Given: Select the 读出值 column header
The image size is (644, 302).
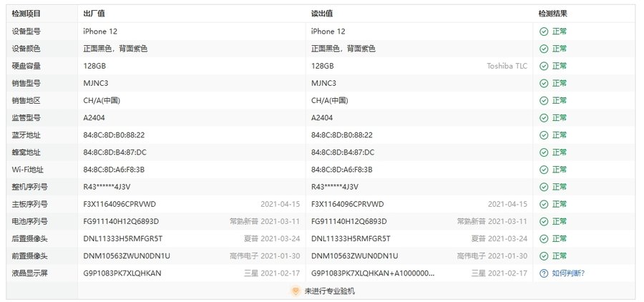Looking at the screenshot, I should pyautogui.click(x=322, y=14).
